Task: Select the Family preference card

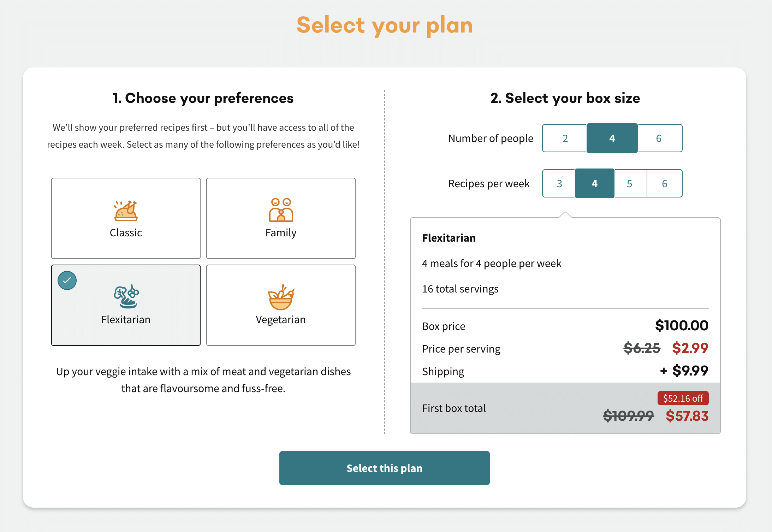Action: coord(281,218)
